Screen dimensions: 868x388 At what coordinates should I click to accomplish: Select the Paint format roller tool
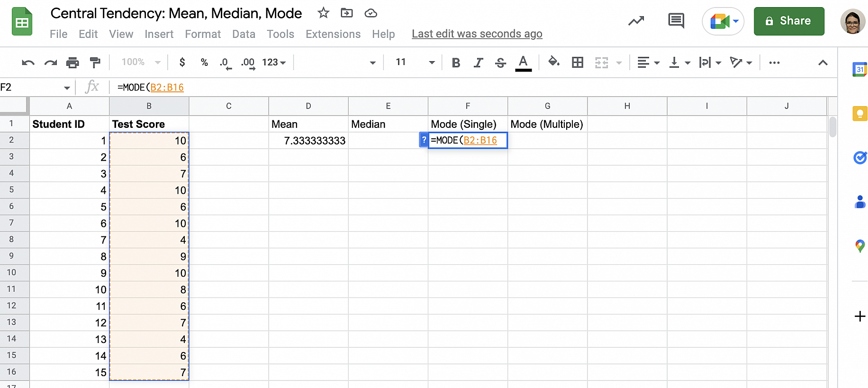95,63
